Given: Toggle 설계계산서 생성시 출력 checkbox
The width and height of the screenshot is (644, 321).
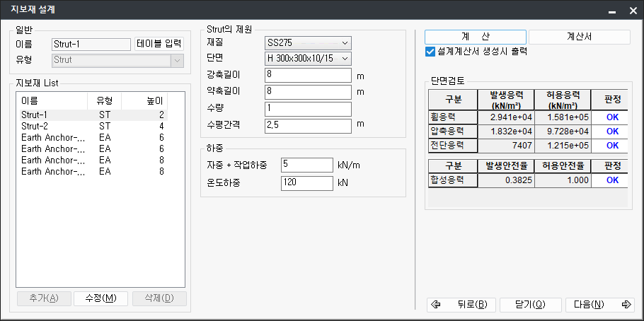Looking at the screenshot, I should (x=430, y=52).
